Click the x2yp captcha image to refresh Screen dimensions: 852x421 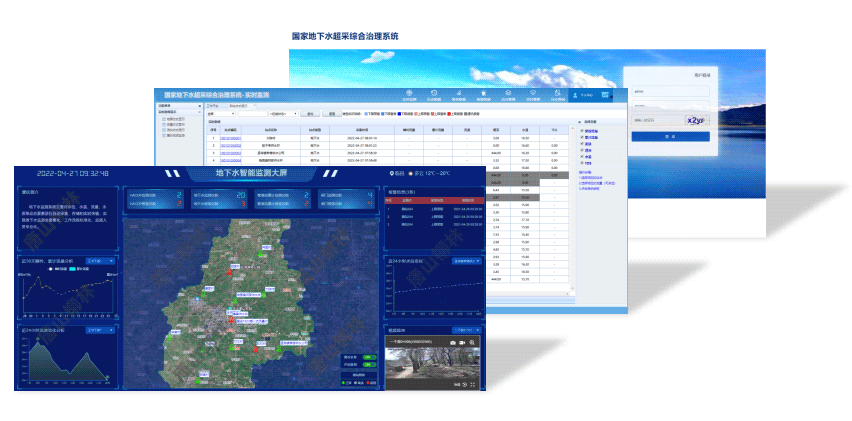point(696,119)
